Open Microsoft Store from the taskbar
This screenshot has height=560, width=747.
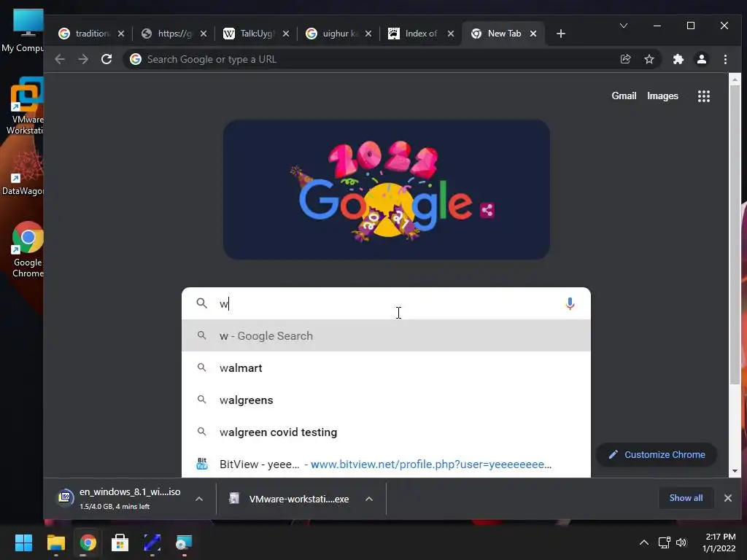[x=120, y=542]
